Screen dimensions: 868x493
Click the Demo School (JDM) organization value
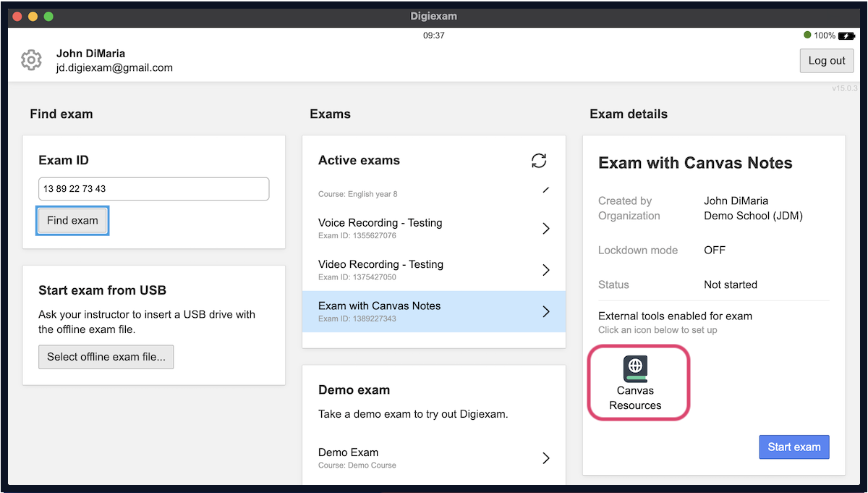(x=753, y=216)
